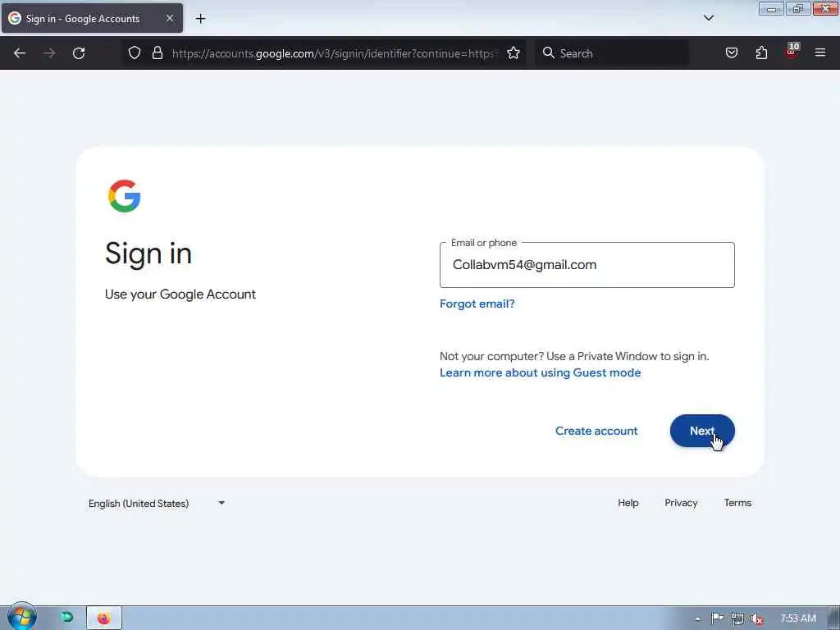Restore down the Firefox window
This screenshot has width=840, height=630.
[797, 8]
